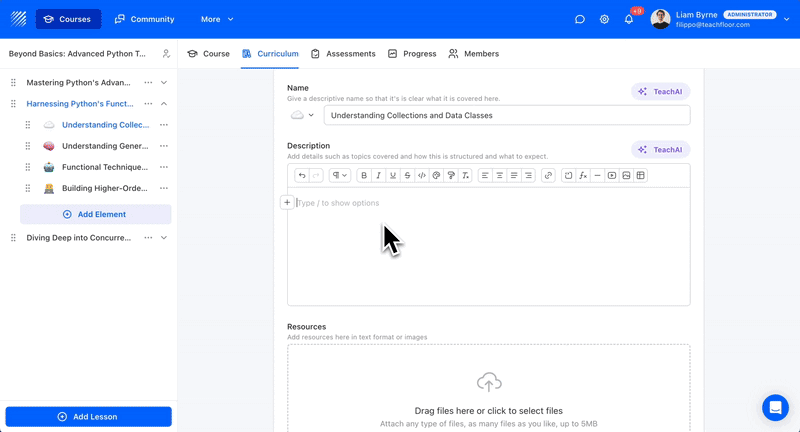
Task: Toggle bold formatting in description toolbar
Action: tap(364, 176)
